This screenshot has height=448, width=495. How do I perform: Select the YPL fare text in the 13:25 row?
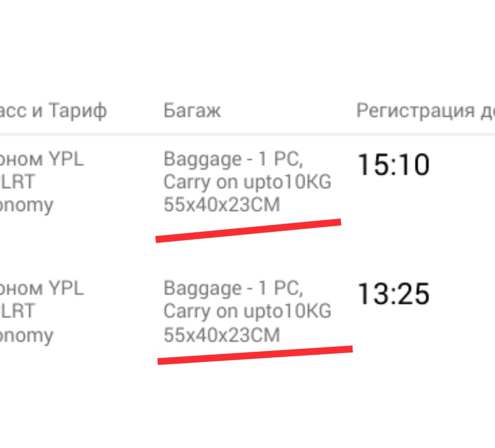coord(67,288)
